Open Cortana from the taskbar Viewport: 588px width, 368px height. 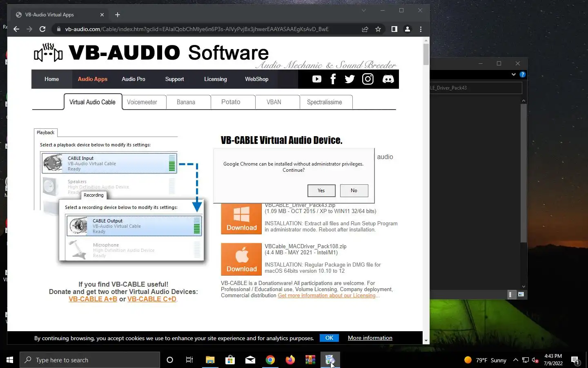(170, 360)
